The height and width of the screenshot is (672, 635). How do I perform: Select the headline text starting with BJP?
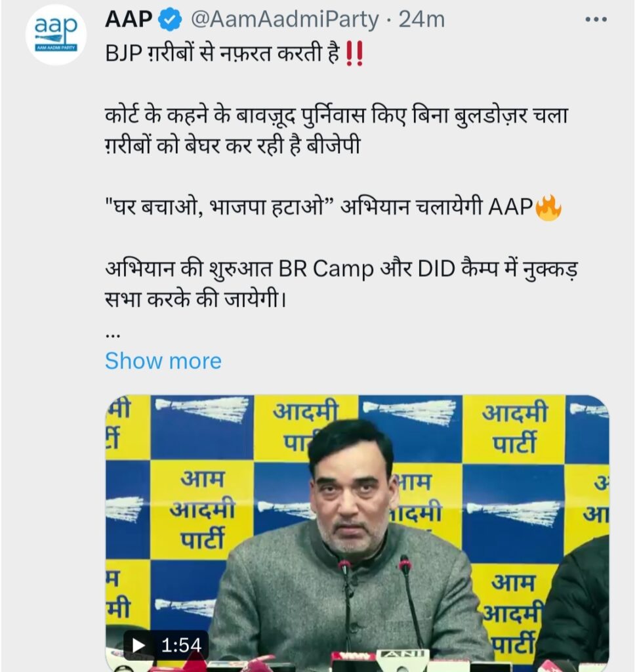coord(235,54)
